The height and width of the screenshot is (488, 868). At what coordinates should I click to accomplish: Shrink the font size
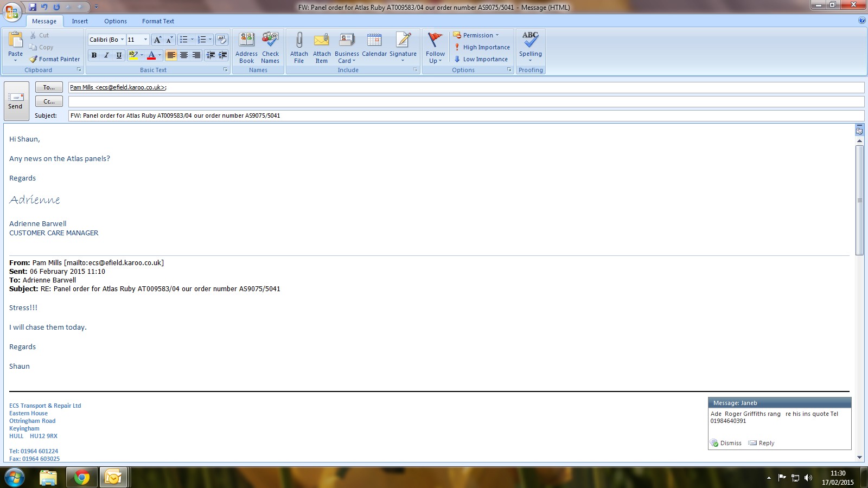click(x=169, y=40)
